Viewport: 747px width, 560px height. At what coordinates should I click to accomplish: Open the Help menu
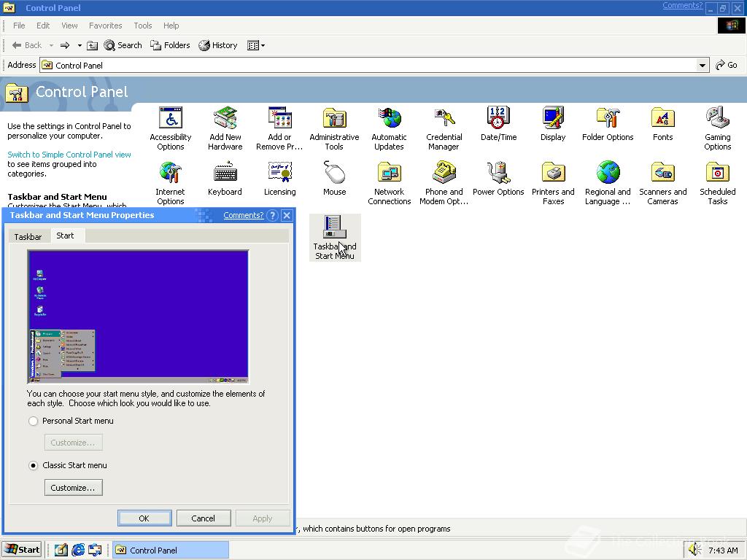pyautogui.click(x=171, y=26)
